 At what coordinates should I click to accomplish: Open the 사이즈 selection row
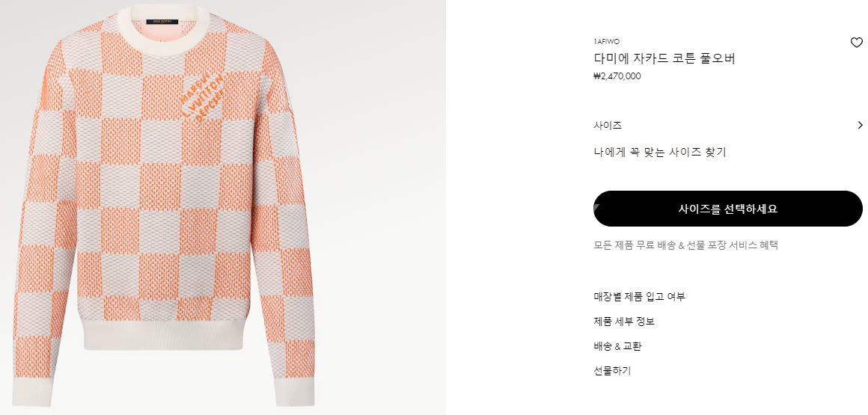728,125
